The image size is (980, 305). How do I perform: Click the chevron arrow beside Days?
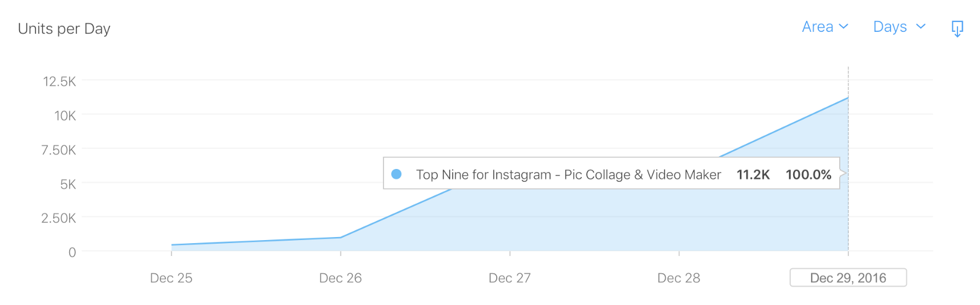(x=921, y=27)
